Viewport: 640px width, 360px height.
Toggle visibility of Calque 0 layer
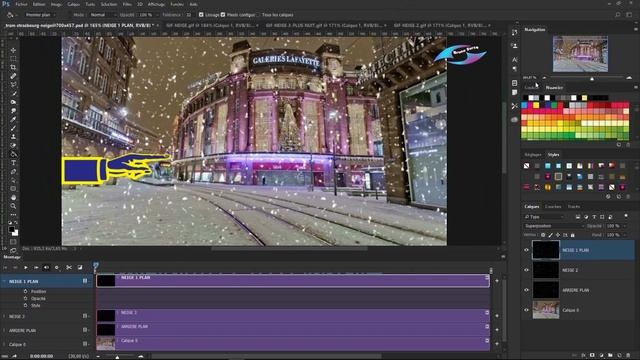pyautogui.click(x=526, y=310)
